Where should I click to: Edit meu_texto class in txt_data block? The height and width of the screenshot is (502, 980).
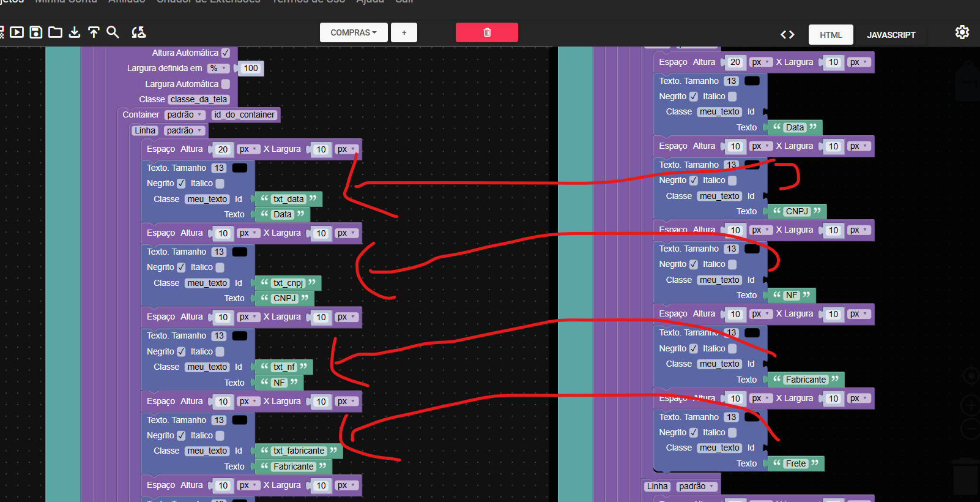(x=207, y=199)
